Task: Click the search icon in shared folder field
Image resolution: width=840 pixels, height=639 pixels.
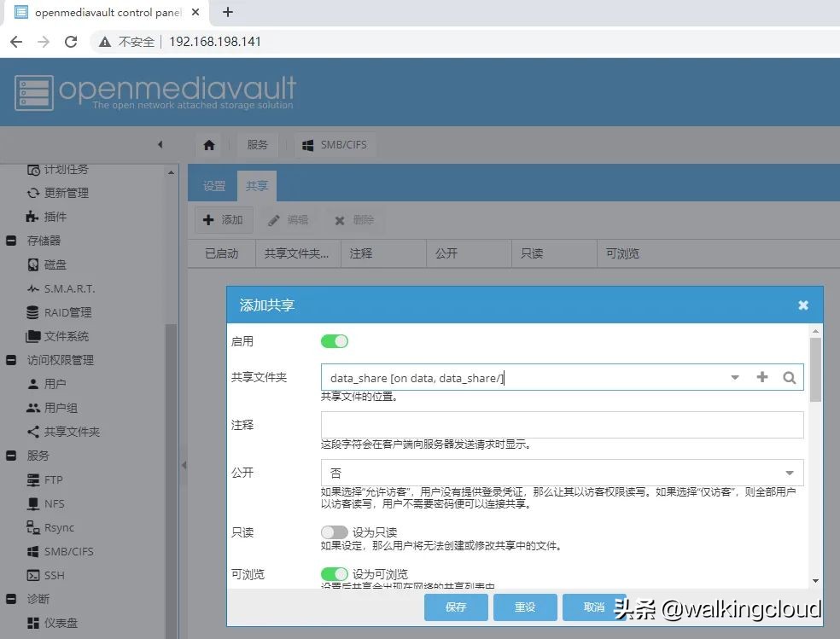Action: pos(789,378)
